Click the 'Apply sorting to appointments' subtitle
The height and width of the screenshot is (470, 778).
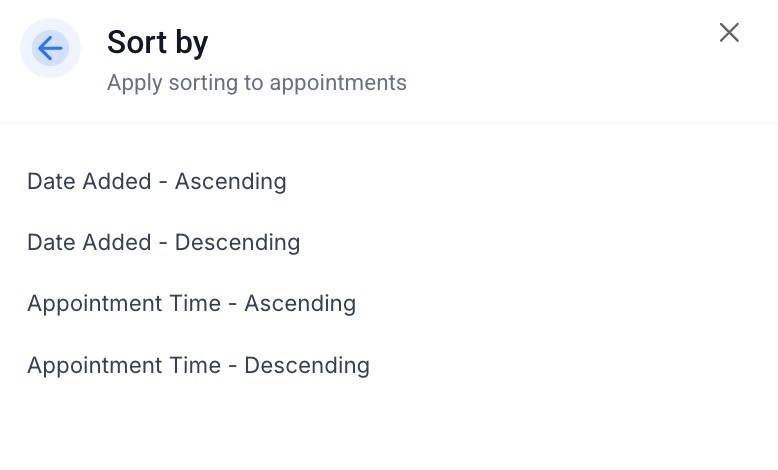pyautogui.click(x=257, y=83)
